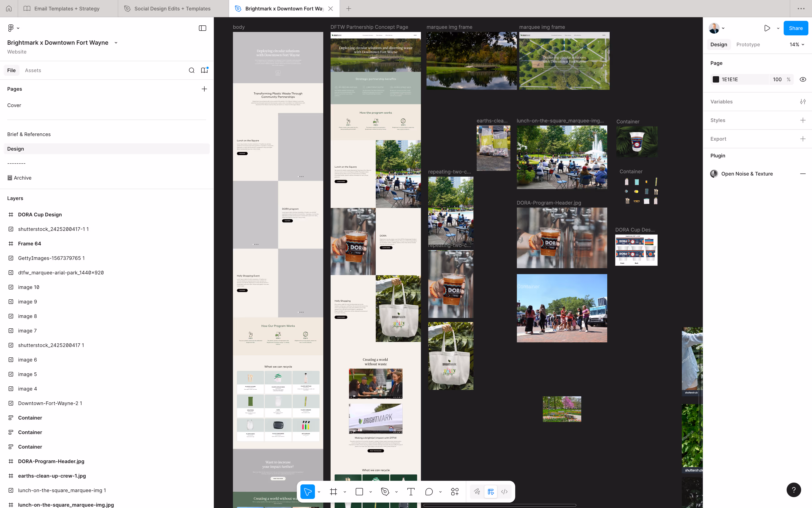Open file name dropdown chevron
The height and width of the screenshot is (508, 812).
116,43
